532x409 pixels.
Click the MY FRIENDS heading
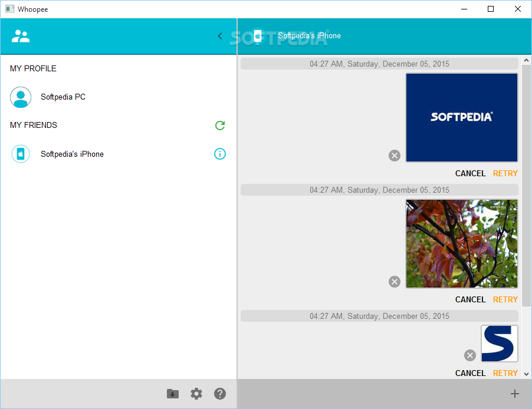pyautogui.click(x=34, y=125)
